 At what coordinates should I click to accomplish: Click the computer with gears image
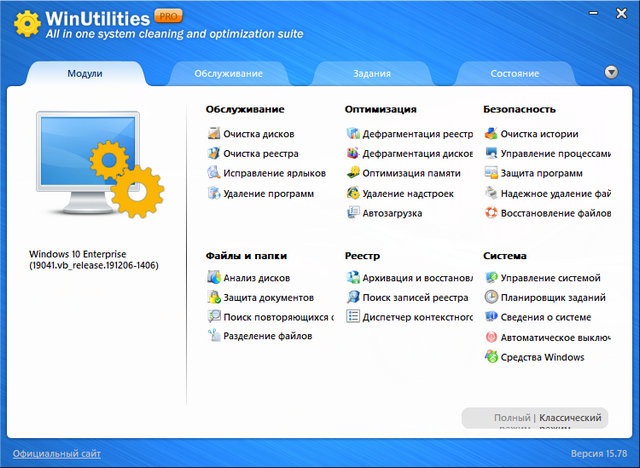point(100,164)
